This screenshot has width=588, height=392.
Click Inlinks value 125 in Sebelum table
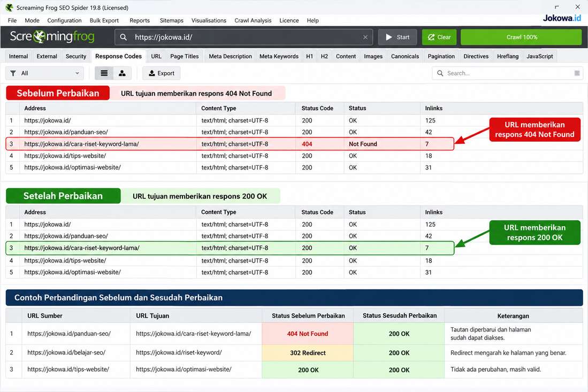click(430, 120)
